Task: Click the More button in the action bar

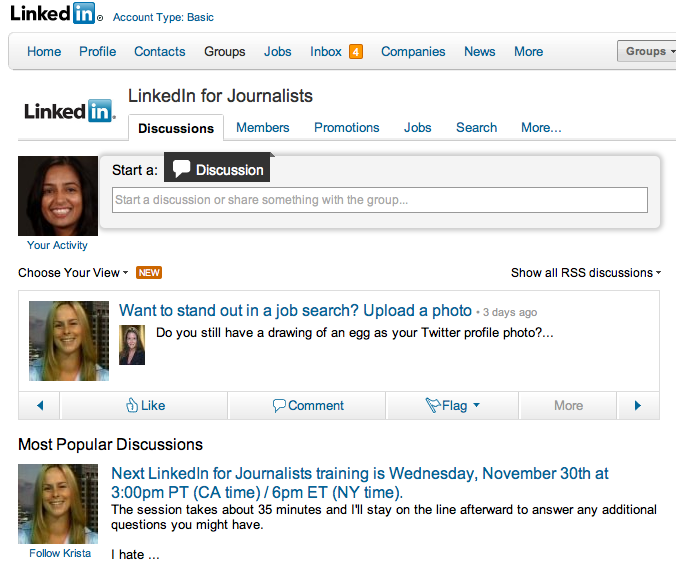Action: 568,405
